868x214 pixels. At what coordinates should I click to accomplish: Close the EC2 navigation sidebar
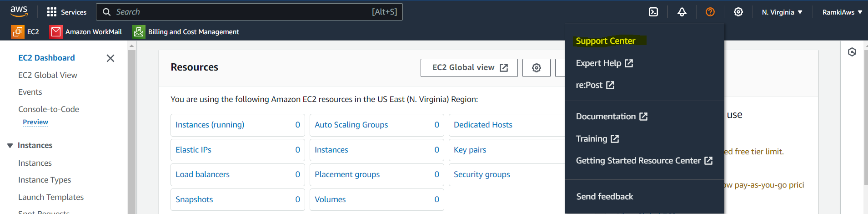pyautogui.click(x=110, y=58)
